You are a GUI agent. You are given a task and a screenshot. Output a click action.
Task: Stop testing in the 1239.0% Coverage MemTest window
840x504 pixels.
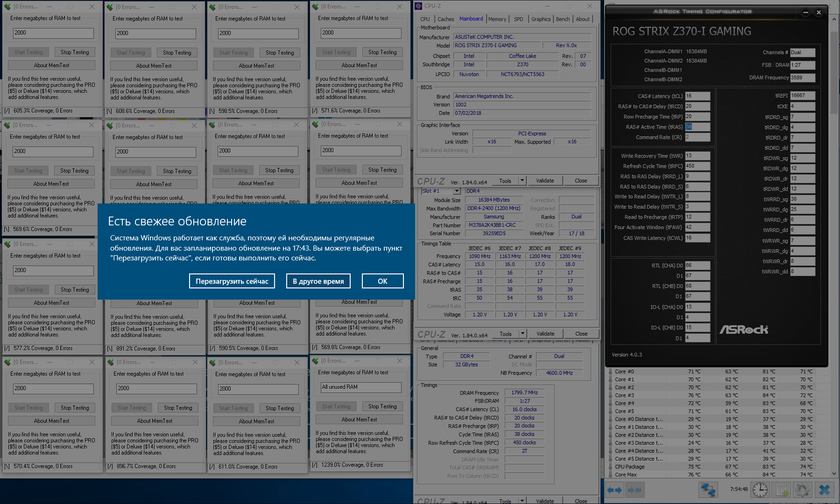click(x=382, y=406)
